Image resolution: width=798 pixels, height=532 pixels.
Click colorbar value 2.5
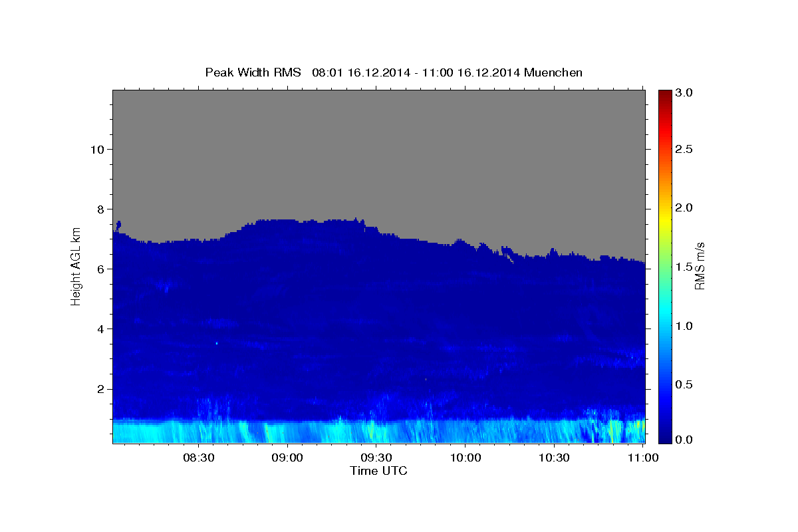[x=685, y=149]
